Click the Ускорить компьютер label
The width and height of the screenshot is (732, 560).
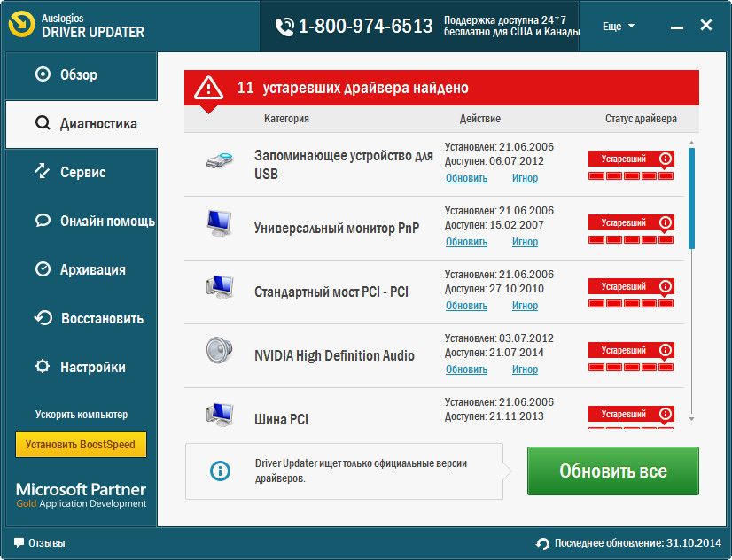pyautogui.click(x=82, y=415)
